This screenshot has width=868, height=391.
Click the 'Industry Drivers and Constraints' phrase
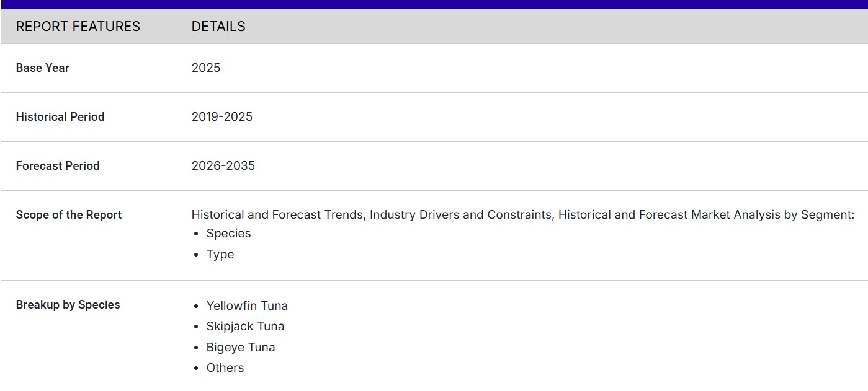click(460, 215)
